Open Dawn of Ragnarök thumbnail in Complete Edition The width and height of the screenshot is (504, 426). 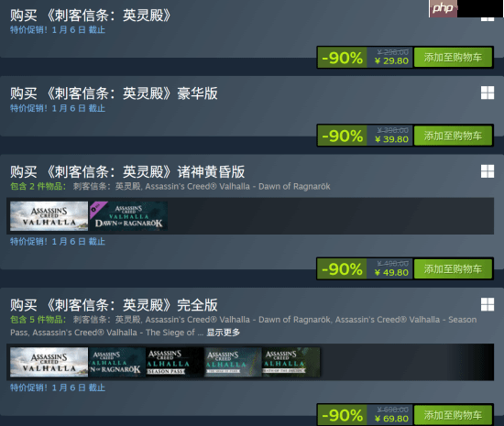click(x=117, y=362)
